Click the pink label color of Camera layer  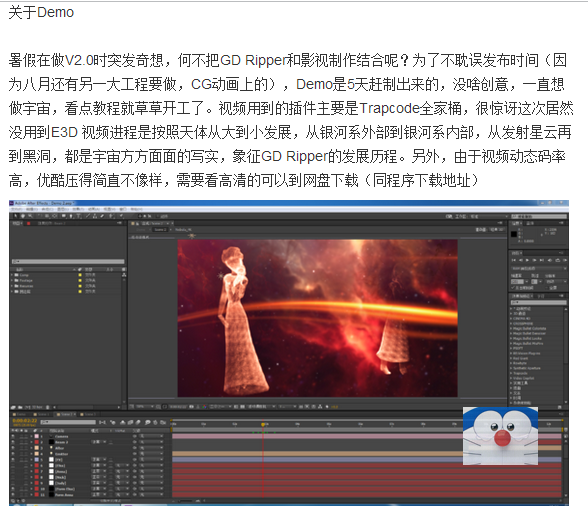[36, 436]
